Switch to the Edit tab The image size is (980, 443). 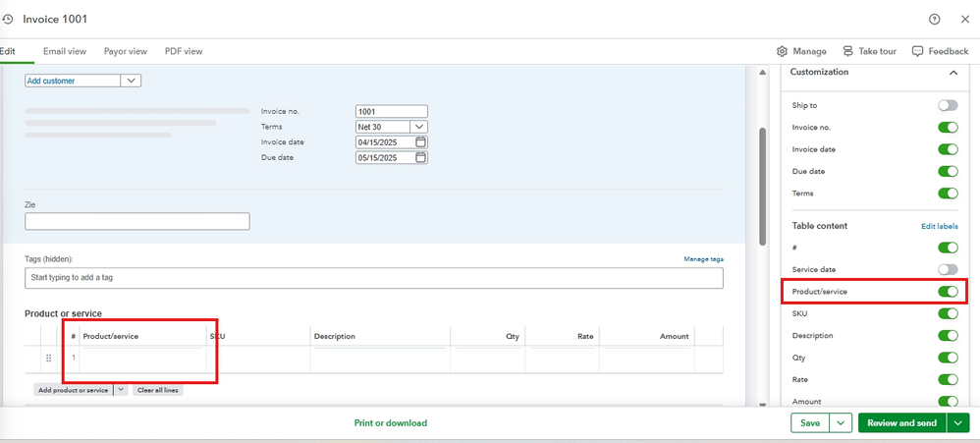click(x=8, y=51)
